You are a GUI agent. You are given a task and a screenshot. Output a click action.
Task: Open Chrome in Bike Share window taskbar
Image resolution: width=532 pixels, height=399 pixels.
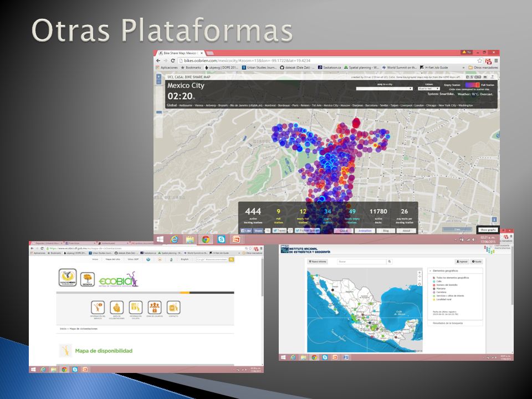click(x=206, y=239)
